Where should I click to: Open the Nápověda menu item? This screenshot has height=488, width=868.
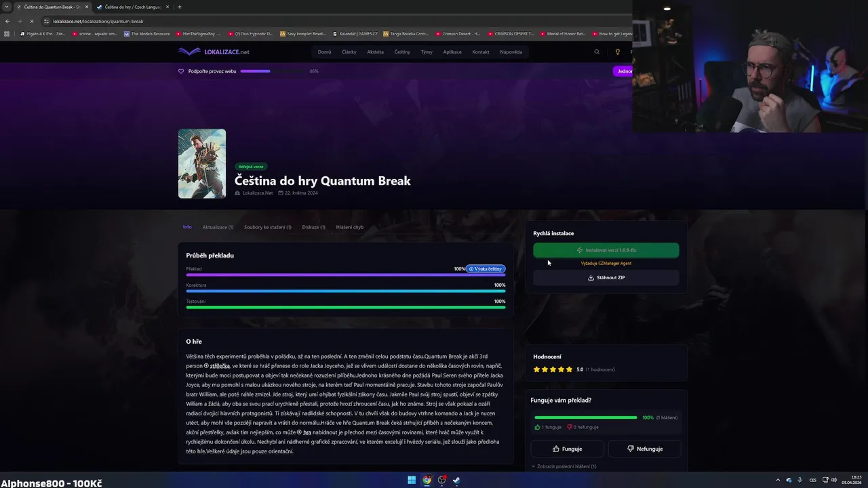(511, 52)
